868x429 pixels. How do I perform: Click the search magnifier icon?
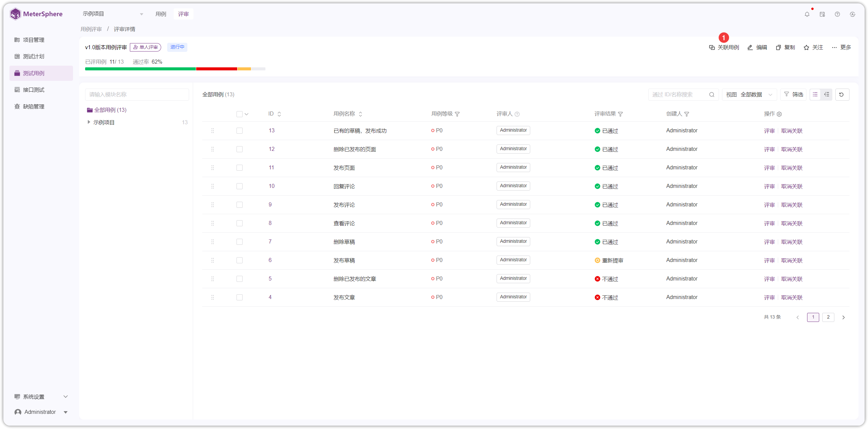[x=711, y=95]
